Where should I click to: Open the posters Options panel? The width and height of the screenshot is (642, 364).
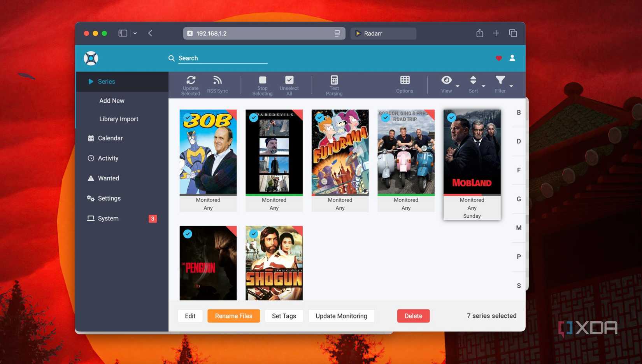(x=404, y=84)
